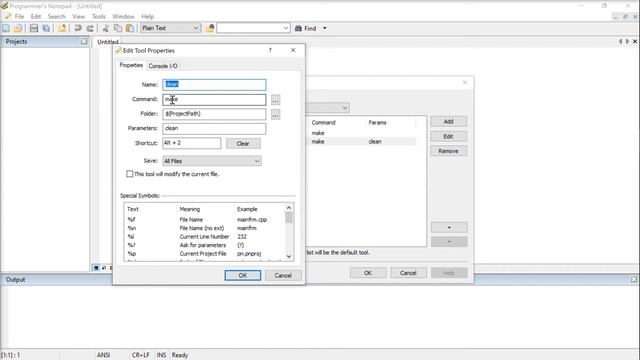Image resolution: width=640 pixels, height=360 pixels.
Task: Expand the empty toolbar search combo box
Action: pos(286,28)
